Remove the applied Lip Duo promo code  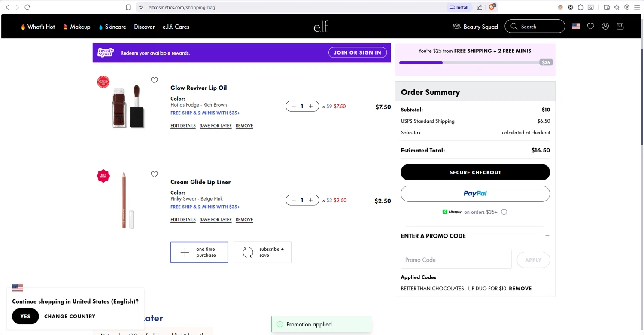(x=520, y=289)
